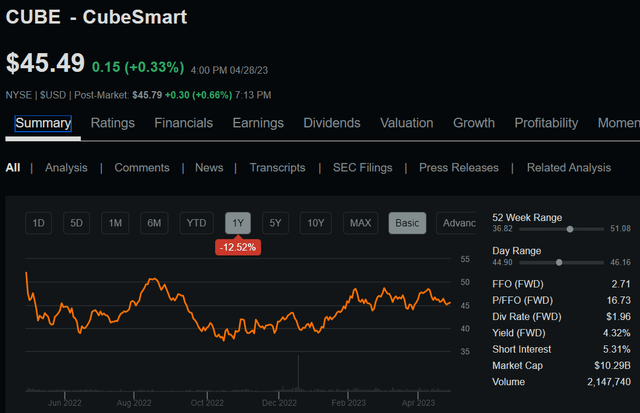Click the Yield (FWD) value 4.32%
The width and height of the screenshot is (640, 413).
pos(617,333)
